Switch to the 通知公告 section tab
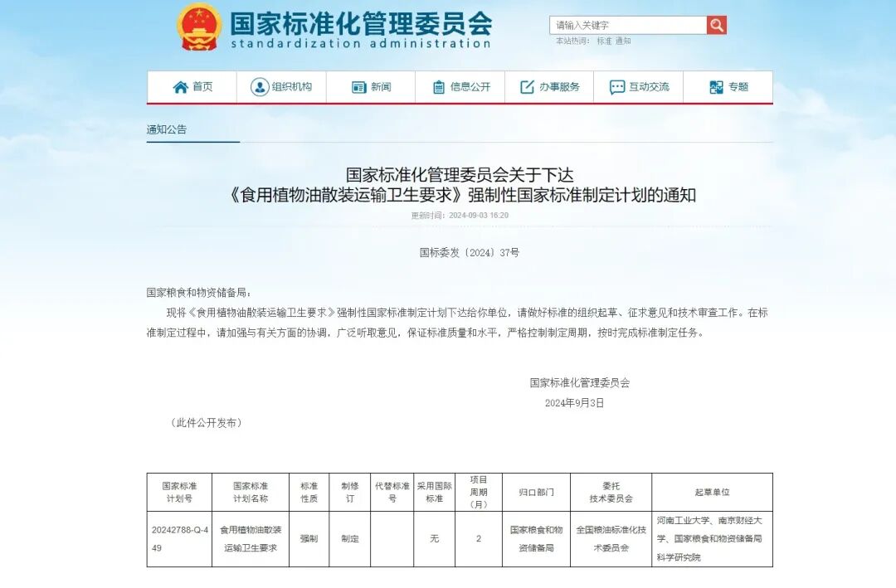 coord(164,129)
